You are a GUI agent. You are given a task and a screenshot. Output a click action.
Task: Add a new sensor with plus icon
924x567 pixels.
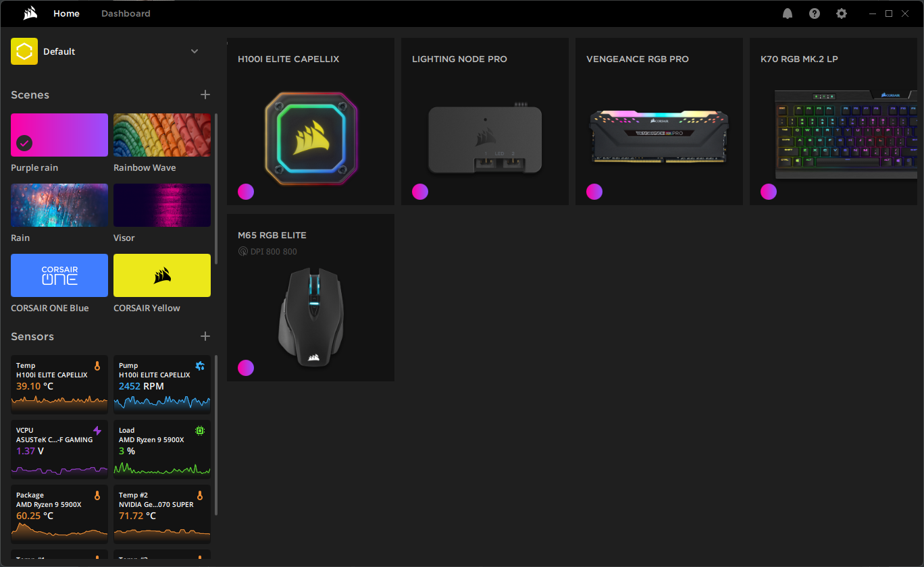pos(205,336)
